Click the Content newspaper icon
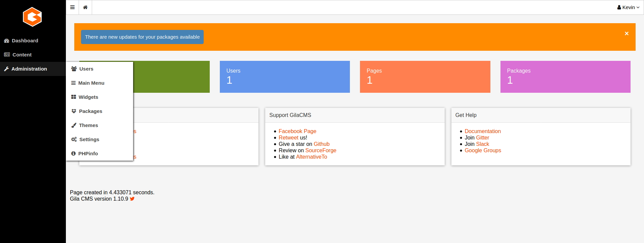Screen dimensions: 644x243 click(x=7, y=54)
